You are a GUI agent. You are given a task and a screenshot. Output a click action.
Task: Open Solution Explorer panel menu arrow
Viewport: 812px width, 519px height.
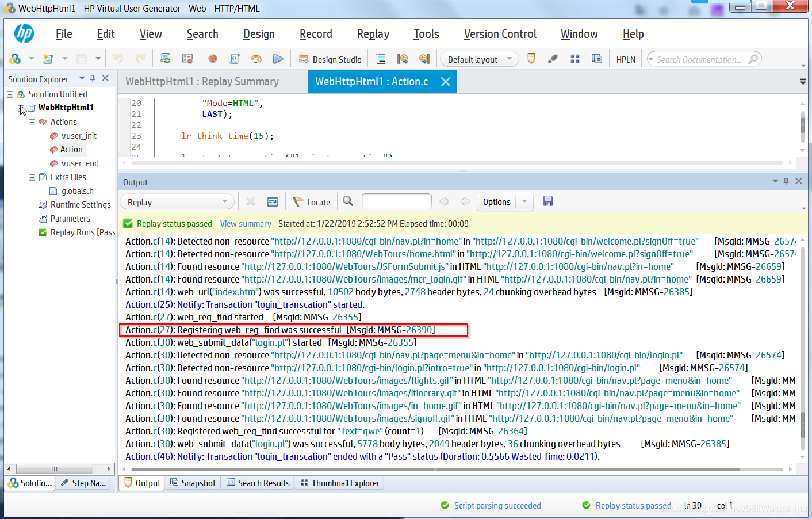[x=82, y=78]
